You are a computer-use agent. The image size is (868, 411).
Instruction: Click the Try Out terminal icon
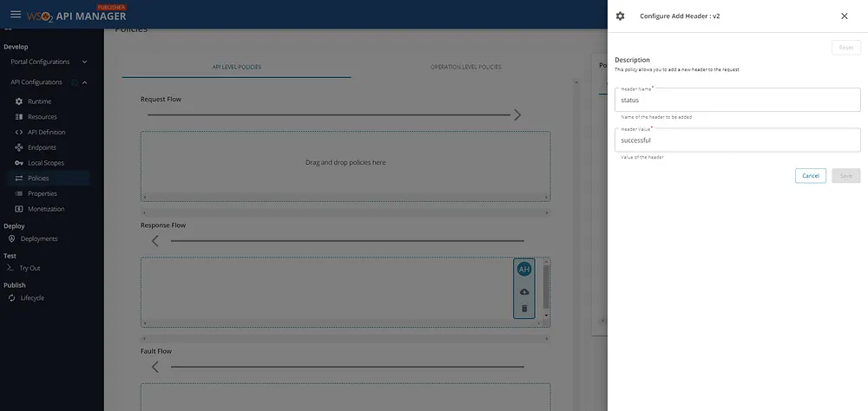pos(10,268)
